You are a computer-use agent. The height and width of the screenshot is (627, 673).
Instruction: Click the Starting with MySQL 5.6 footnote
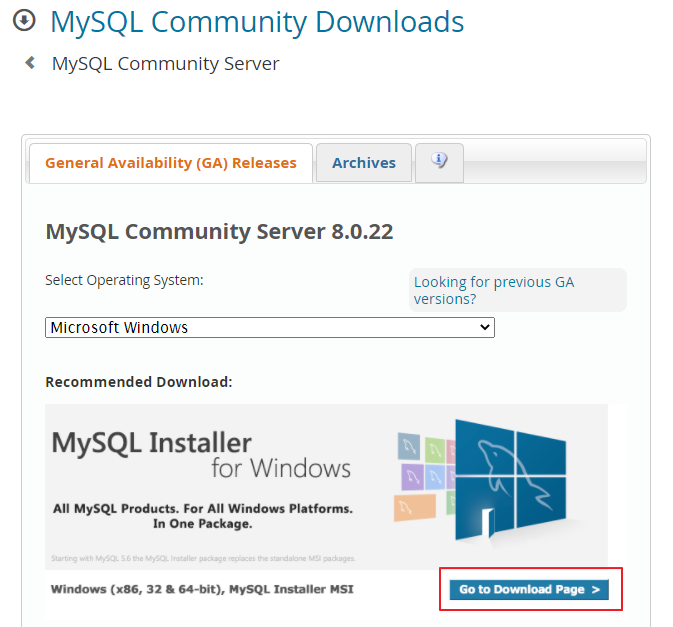click(203, 558)
